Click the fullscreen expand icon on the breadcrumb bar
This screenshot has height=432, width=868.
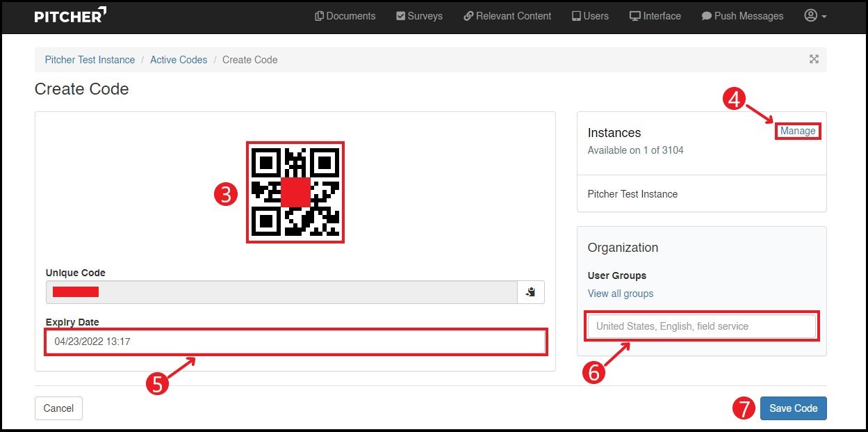(x=814, y=59)
